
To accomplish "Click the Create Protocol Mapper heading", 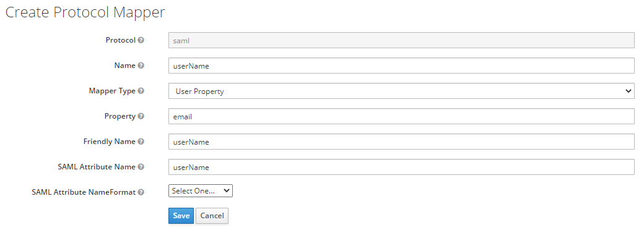I will tap(85, 12).
